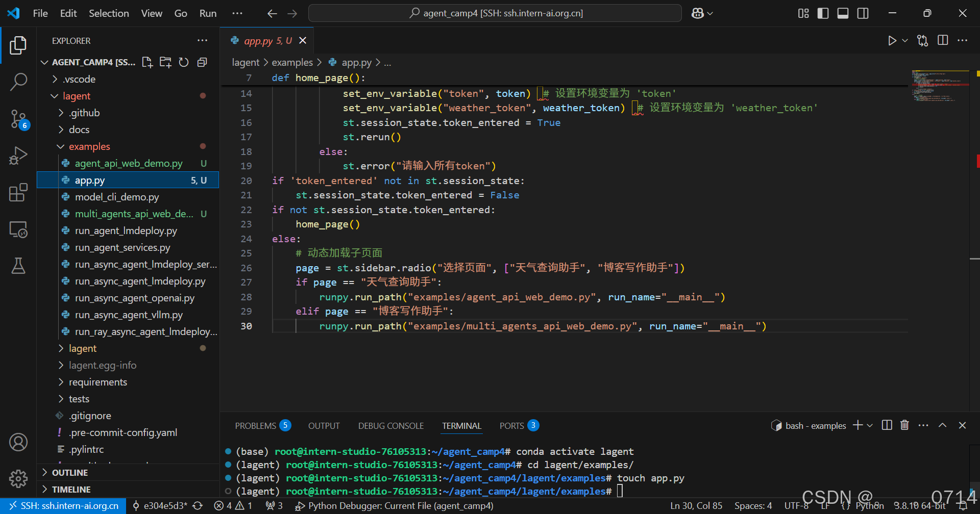Screen dimensions: 980x514
Task: Click the e304e5d3 git branch indicator
Action: [x=160, y=506]
